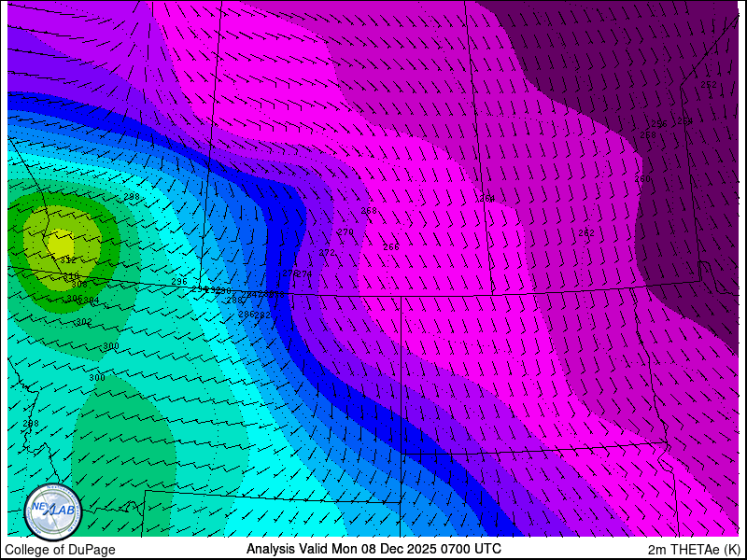This screenshot has width=747, height=560.
Task: Click the 264 contour label
Action: tap(487, 199)
